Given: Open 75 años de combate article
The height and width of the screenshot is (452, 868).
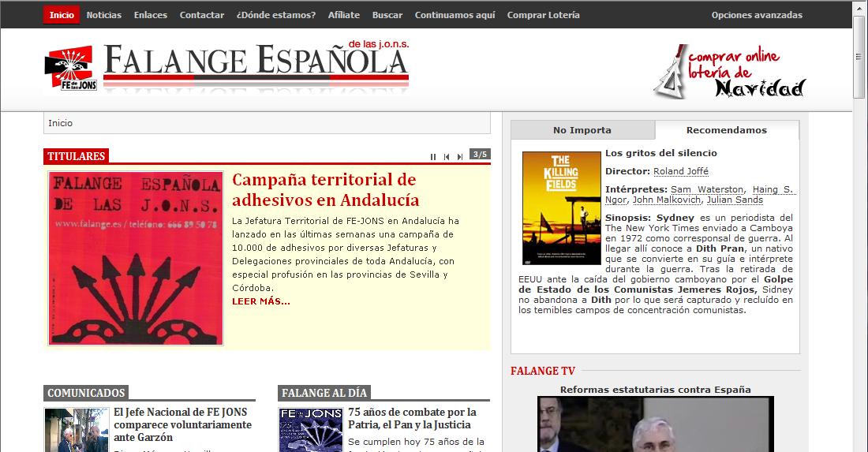Looking at the screenshot, I should point(412,419).
